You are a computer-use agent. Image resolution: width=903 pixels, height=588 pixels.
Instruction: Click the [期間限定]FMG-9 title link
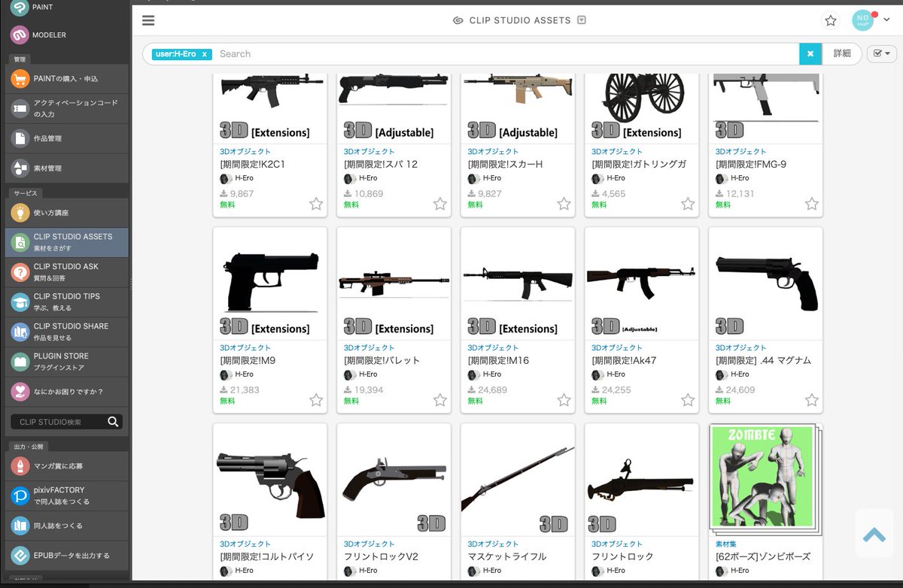coord(751,164)
